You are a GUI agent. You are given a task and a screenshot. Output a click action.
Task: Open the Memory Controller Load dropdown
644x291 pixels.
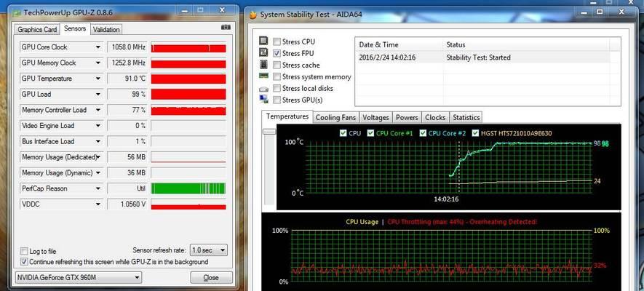click(98, 110)
